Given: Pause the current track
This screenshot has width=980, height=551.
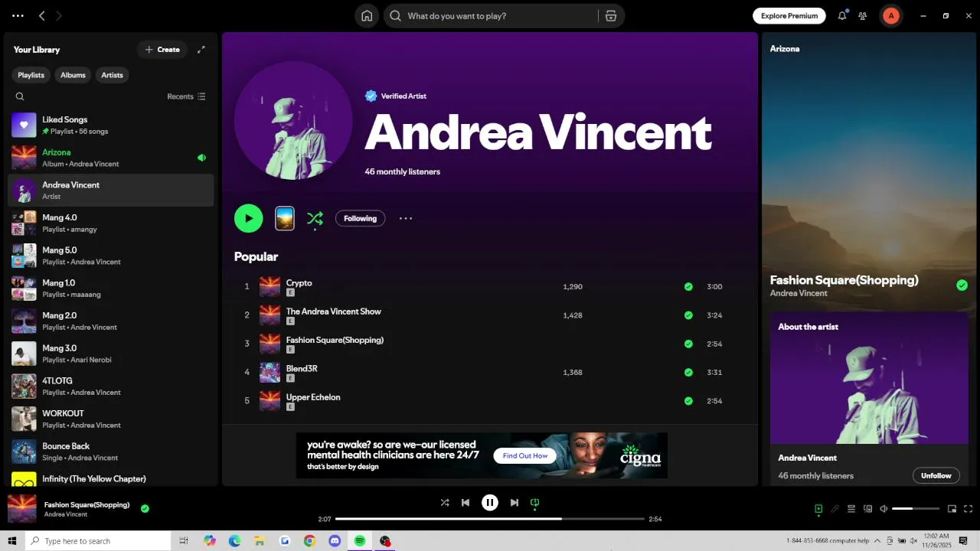Looking at the screenshot, I should 490,503.
